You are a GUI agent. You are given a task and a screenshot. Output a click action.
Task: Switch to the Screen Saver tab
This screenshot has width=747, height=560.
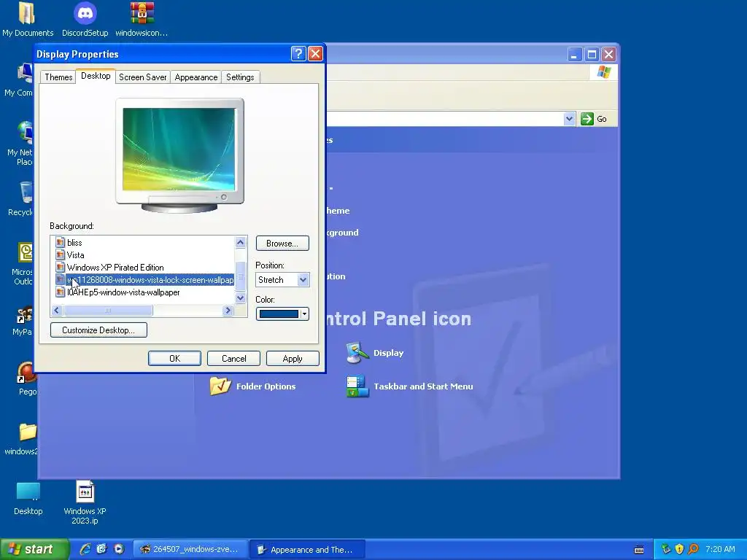pyautogui.click(x=142, y=77)
